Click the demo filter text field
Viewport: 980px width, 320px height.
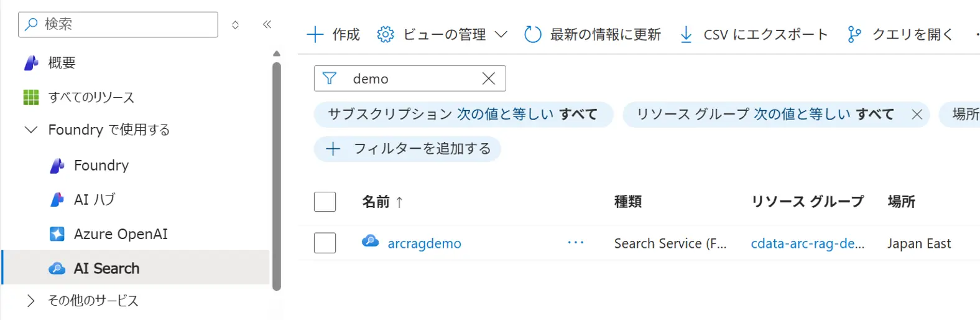410,78
